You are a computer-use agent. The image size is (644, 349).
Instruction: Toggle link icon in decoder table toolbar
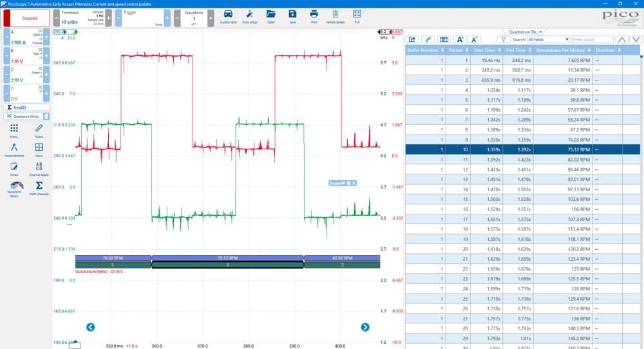(x=428, y=39)
